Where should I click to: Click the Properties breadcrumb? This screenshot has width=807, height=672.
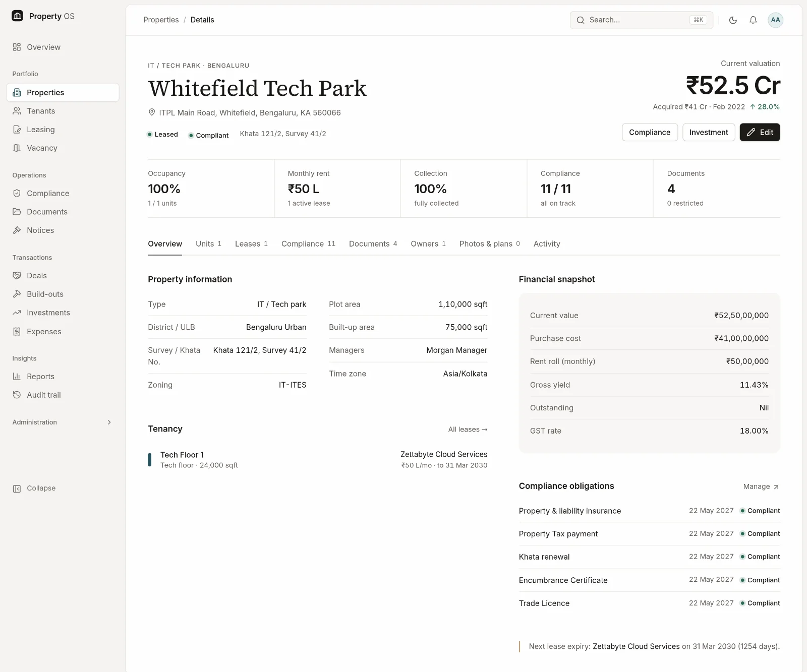coord(161,20)
